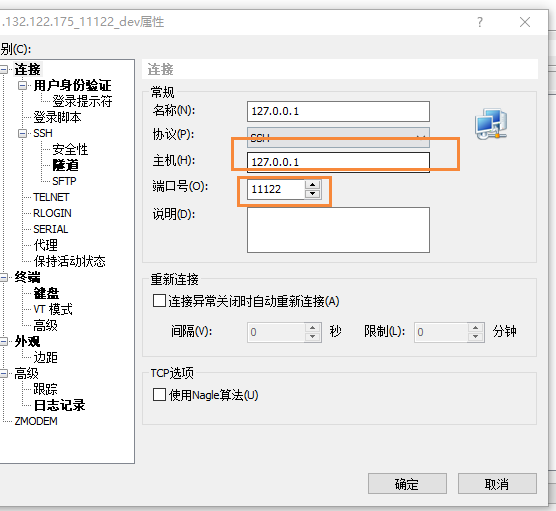Select 终端 in the category tree

[27, 277]
